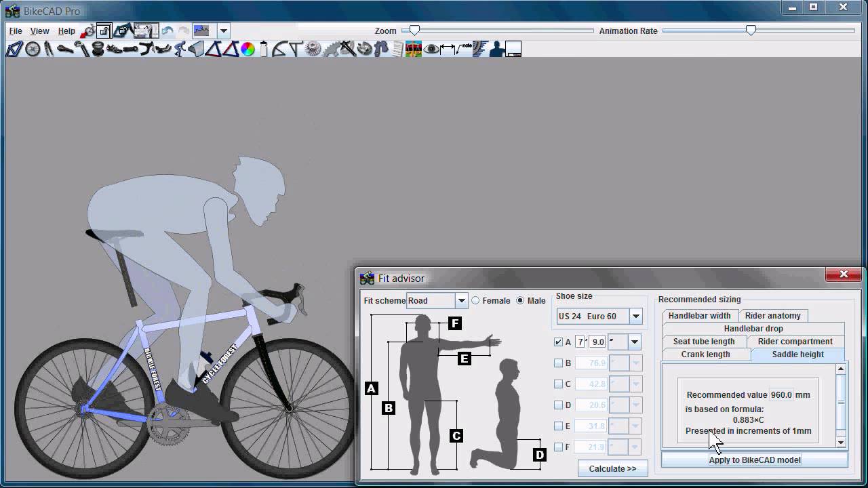This screenshot has width=868, height=488.
Task: Open the stem settings icon
Action: (130, 49)
